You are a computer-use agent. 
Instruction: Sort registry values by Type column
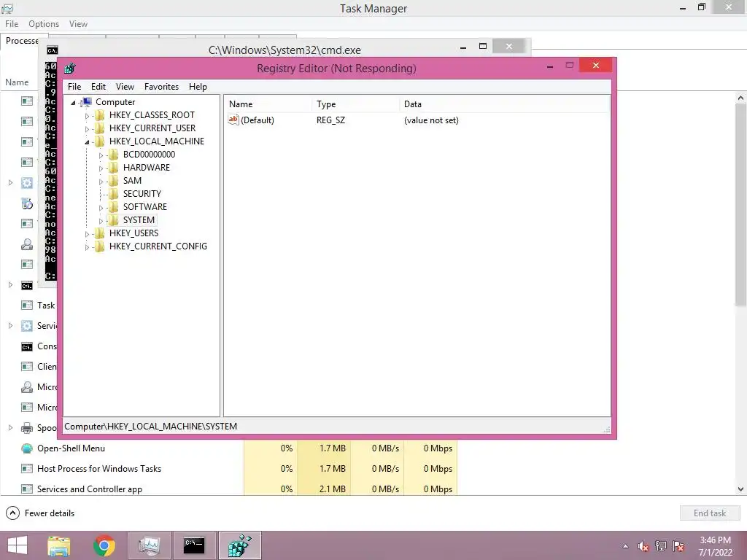coord(355,104)
